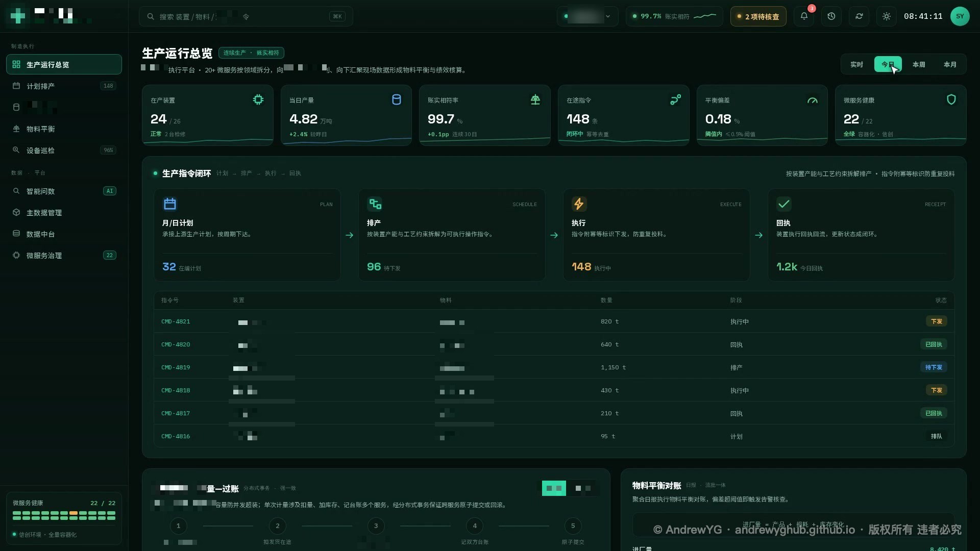Screen dimensions: 980x551
Task: Click the cylinder icon on the blurred sidebar entry
Action: (x=16, y=107)
